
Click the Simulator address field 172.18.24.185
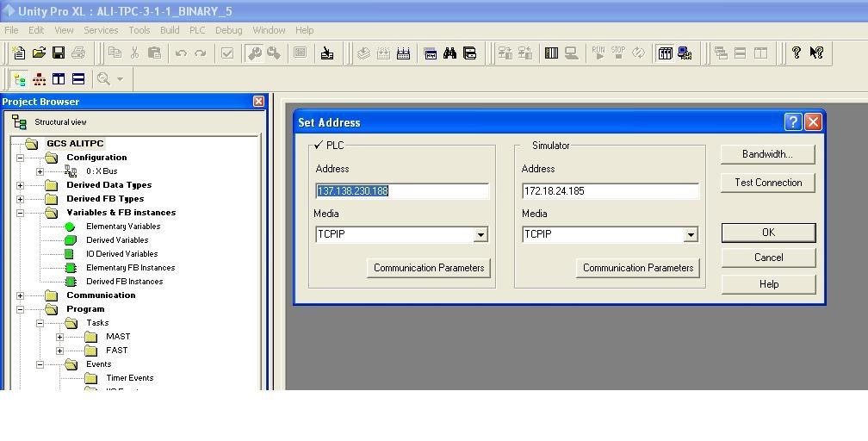610,191
